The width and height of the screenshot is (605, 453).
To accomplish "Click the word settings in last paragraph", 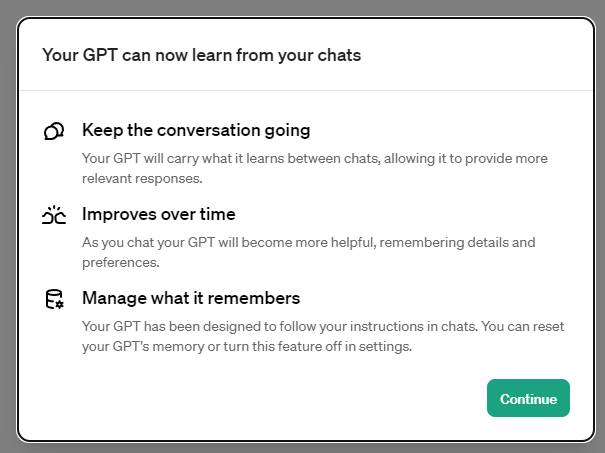I will tap(385, 347).
